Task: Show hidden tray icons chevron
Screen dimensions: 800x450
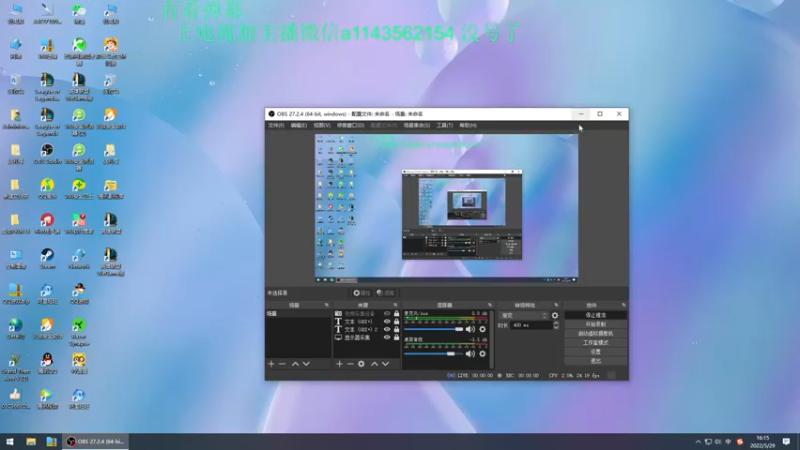Action: (x=698, y=441)
